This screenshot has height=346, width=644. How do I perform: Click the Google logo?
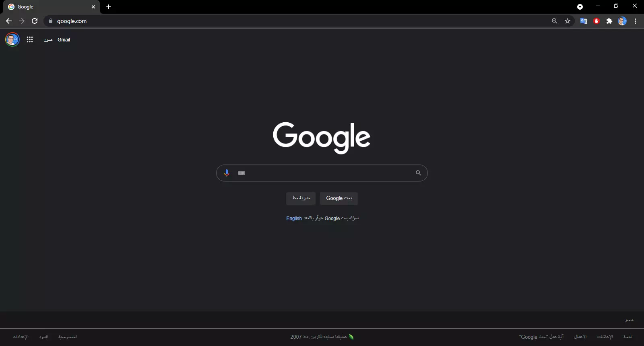[x=322, y=138]
